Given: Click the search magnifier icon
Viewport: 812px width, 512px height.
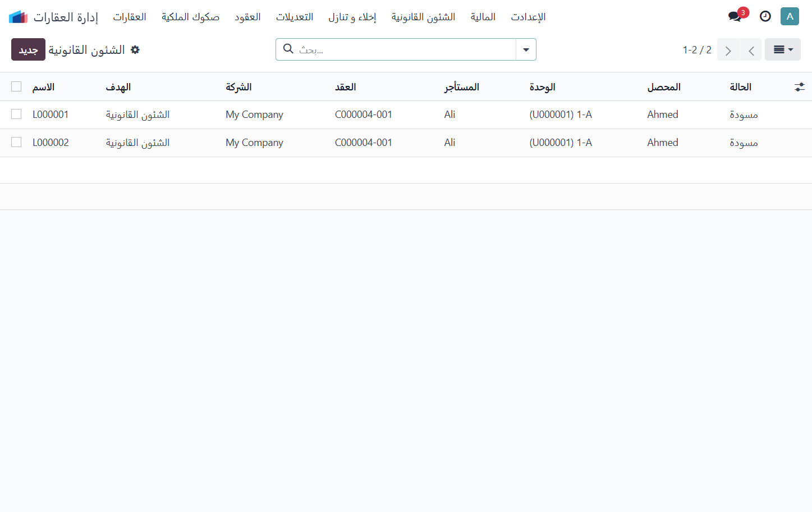Looking at the screenshot, I should point(288,49).
